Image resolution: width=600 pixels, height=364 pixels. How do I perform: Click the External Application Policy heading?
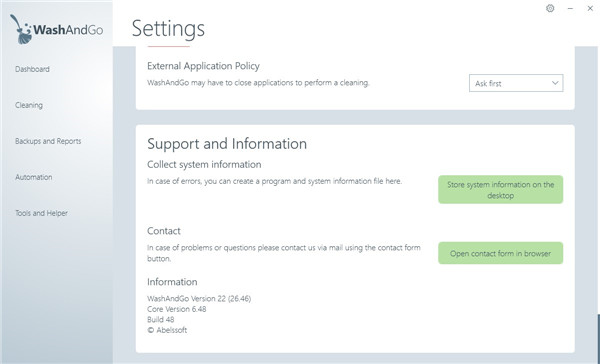[203, 66]
